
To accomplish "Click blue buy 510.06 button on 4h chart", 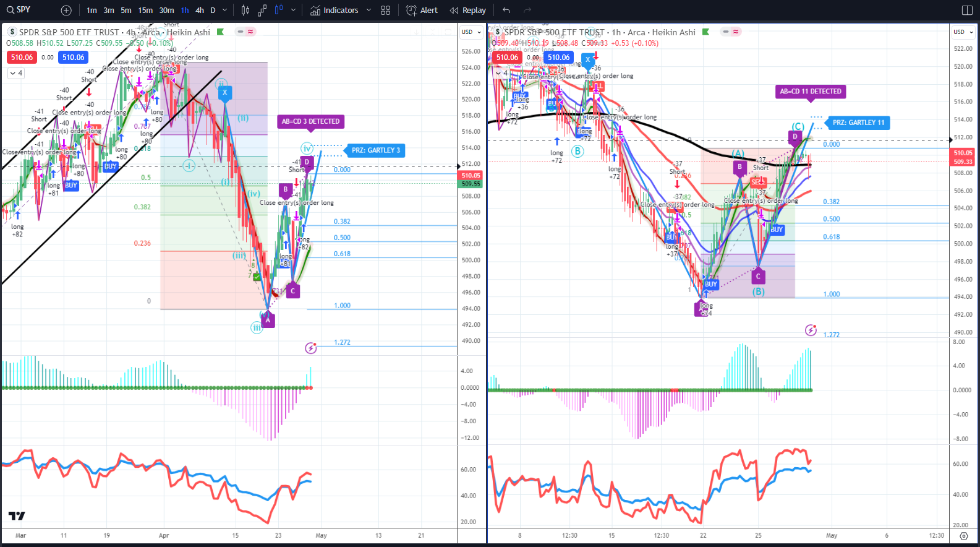I will (73, 58).
